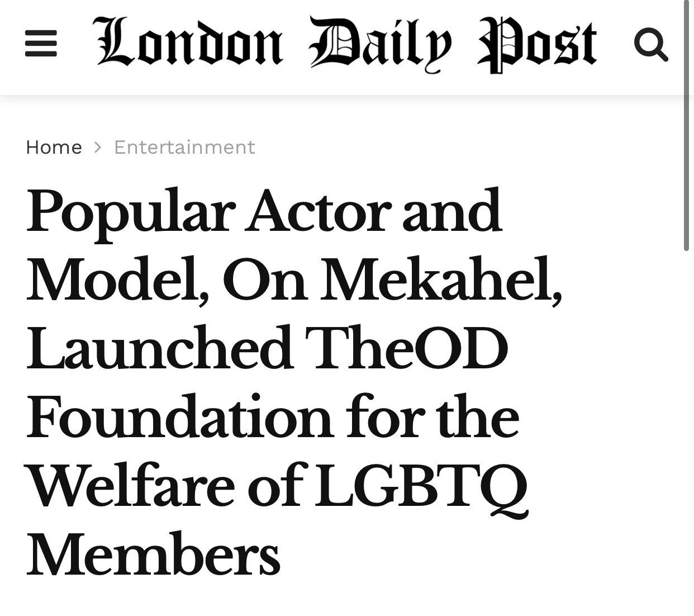694x616 pixels.
Task: Click the London Daily Post logo
Action: (346, 44)
